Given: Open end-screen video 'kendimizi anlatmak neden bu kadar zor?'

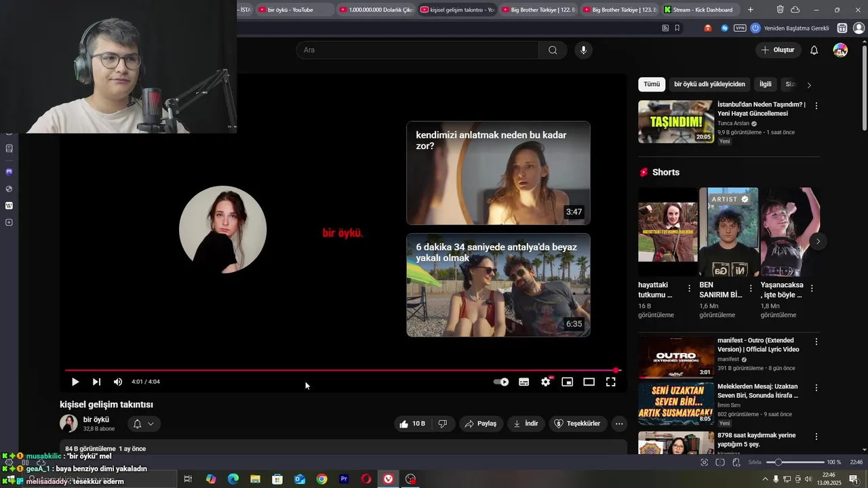Looking at the screenshot, I should point(498,173).
